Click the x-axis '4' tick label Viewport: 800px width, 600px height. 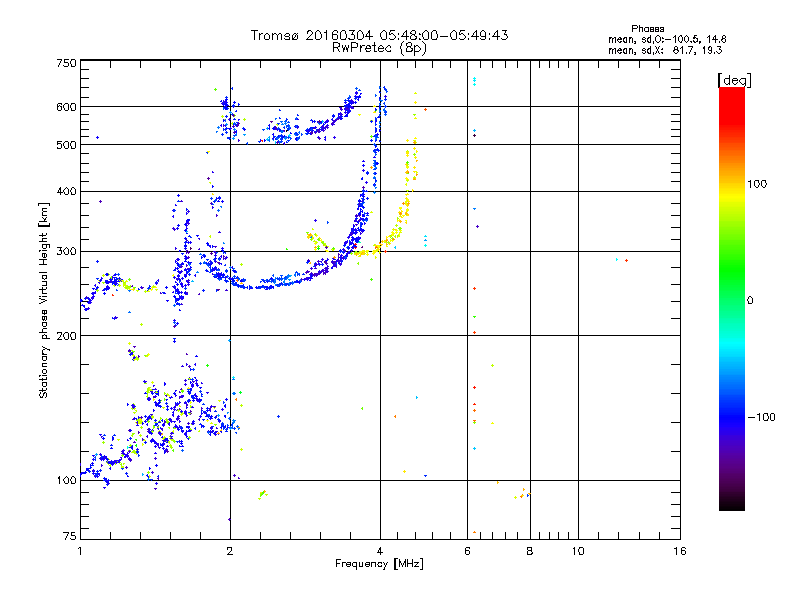380,551
